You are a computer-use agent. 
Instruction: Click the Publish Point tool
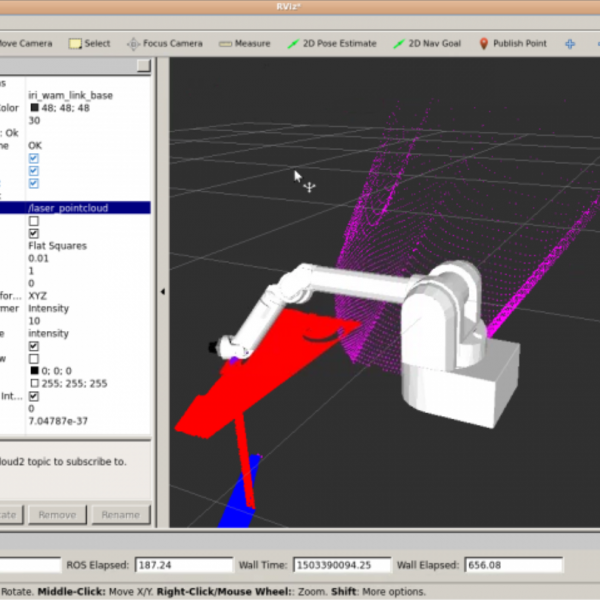[512, 43]
